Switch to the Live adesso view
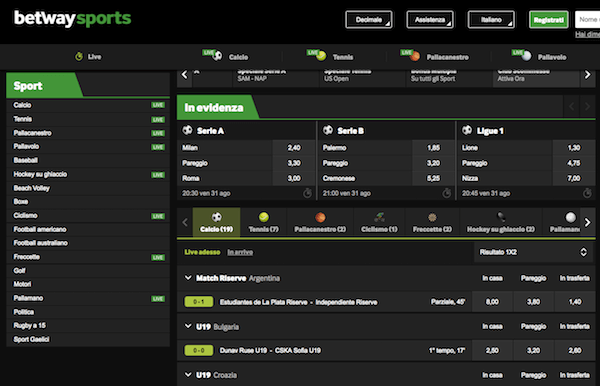 tap(202, 252)
